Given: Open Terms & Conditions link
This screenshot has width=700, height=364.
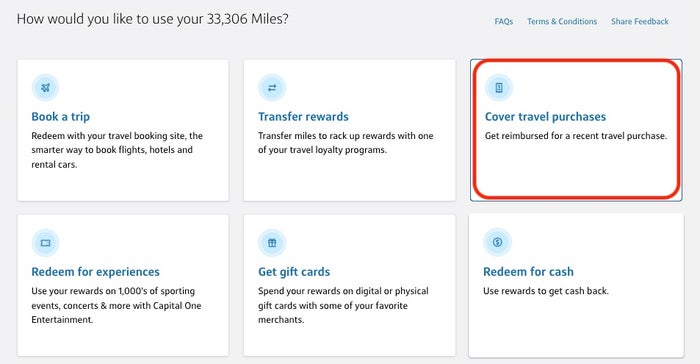Looking at the screenshot, I should tap(562, 21).
